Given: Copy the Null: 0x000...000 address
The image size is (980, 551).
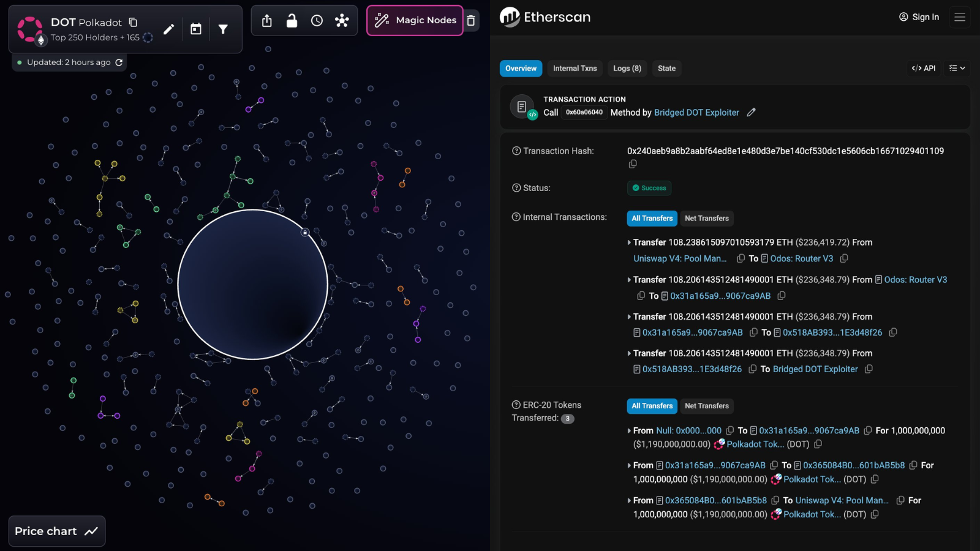Looking at the screenshot, I should pos(730,431).
